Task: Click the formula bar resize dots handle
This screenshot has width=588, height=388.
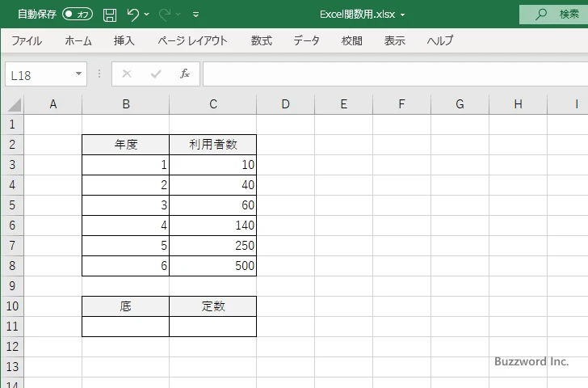Action: pyautogui.click(x=99, y=74)
